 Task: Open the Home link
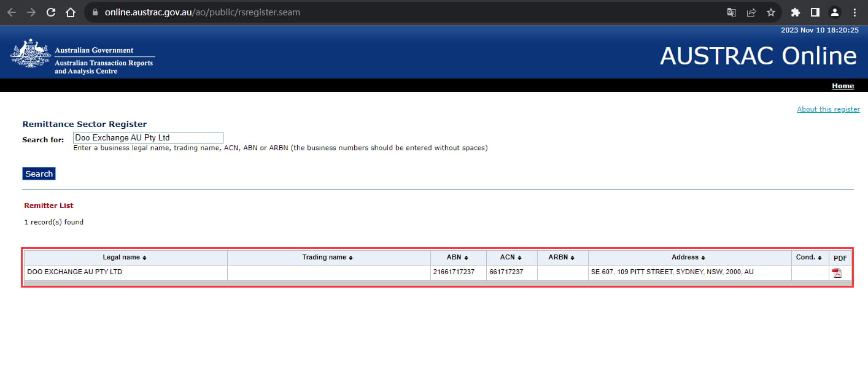pyautogui.click(x=843, y=86)
